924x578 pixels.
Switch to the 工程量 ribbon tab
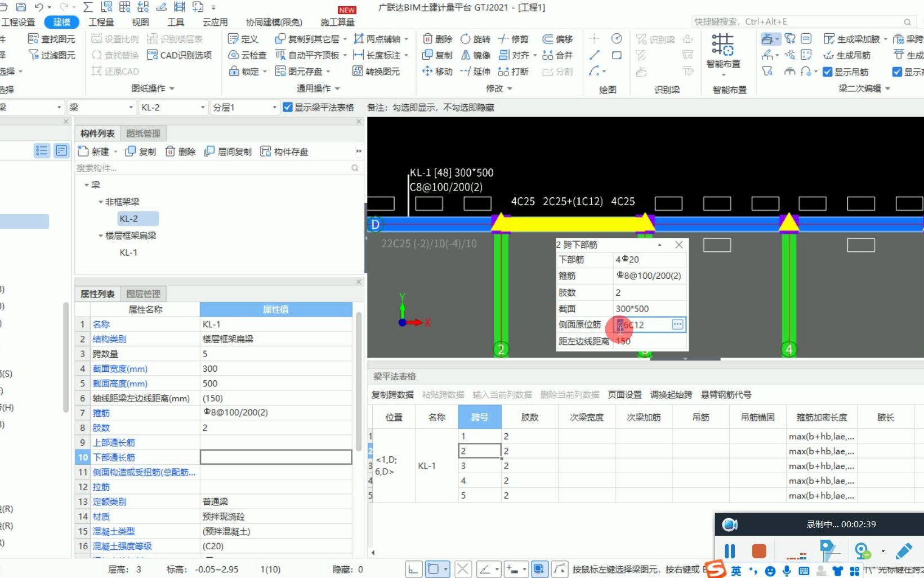(101, 22)
